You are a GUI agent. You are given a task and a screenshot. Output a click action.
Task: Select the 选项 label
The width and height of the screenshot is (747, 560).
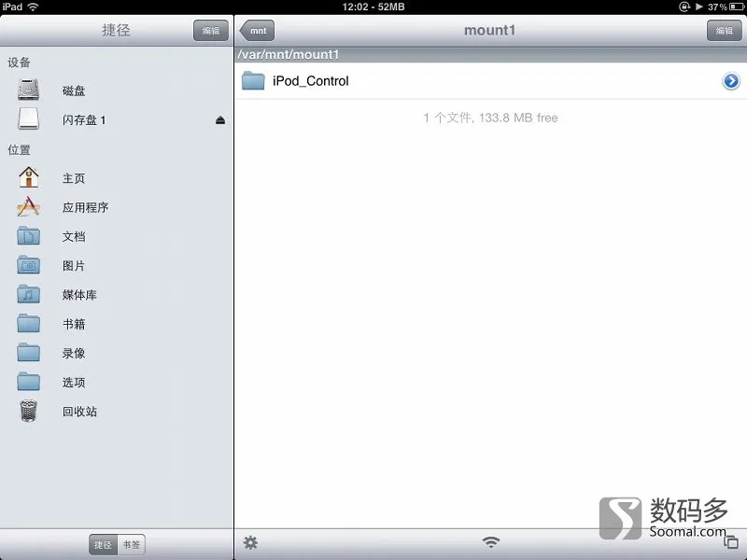click(x=74, y=383)
